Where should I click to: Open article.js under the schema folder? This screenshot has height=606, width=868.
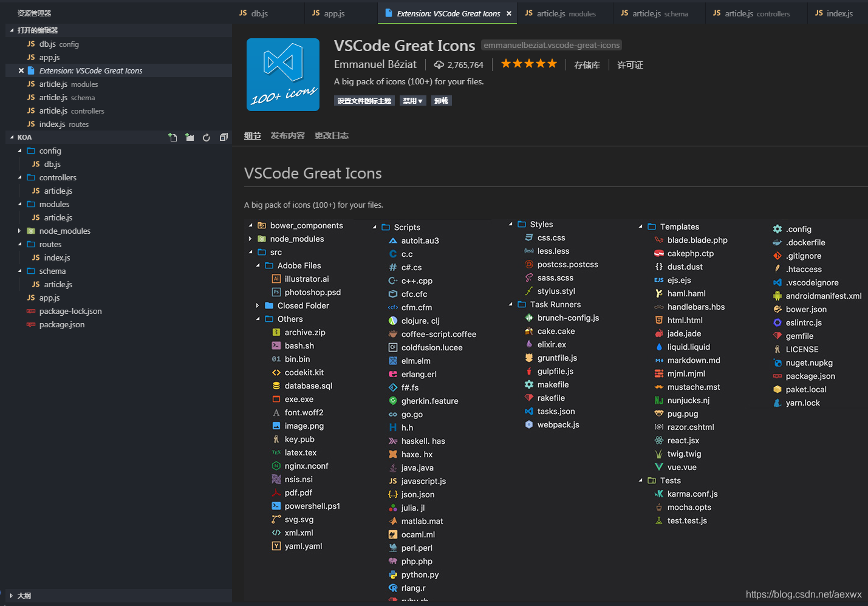[118, 284]
